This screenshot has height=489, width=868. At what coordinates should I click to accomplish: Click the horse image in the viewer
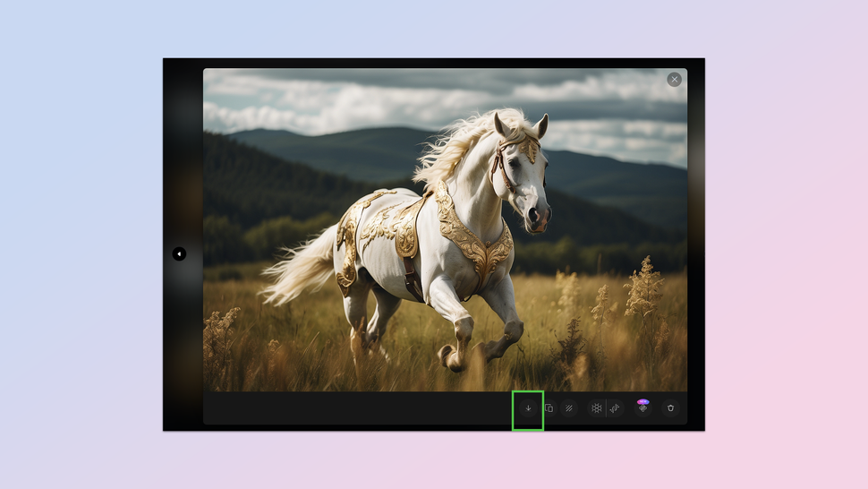point(445,230)
